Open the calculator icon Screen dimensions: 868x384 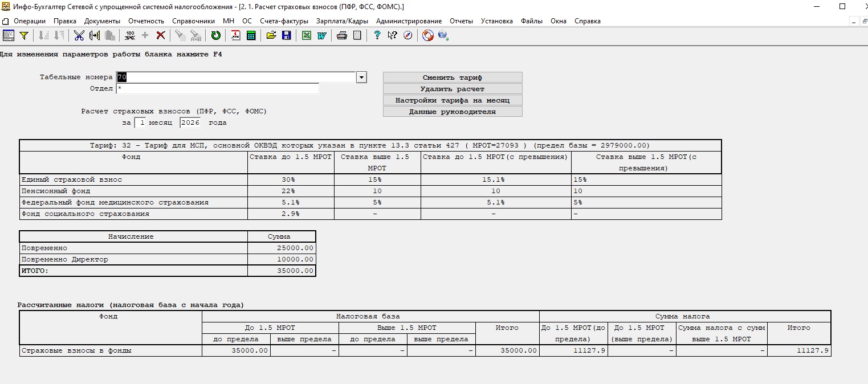(x=250, y=35)
